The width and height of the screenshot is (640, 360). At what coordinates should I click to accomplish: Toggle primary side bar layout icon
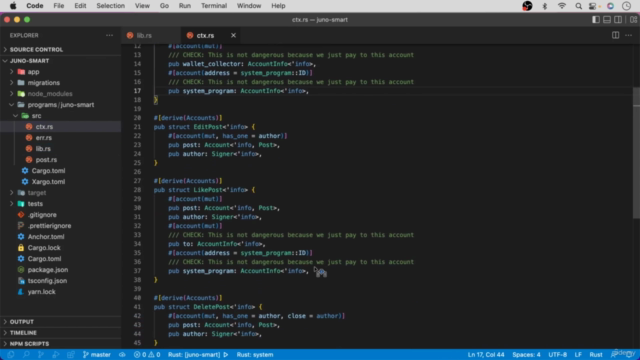(x=596, y=20)
